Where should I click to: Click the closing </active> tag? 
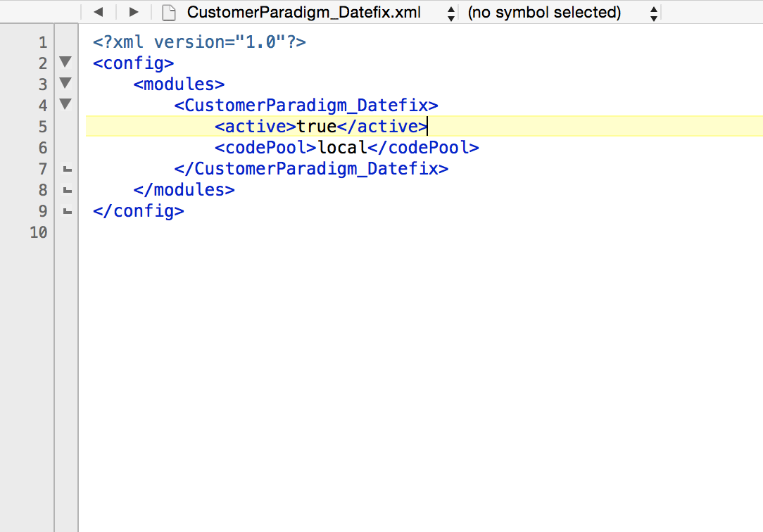point(382,127)
